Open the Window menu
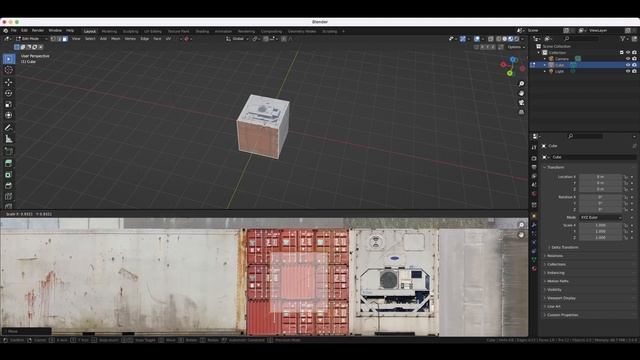This screenshot has height=360, width=640. [55, 31]
